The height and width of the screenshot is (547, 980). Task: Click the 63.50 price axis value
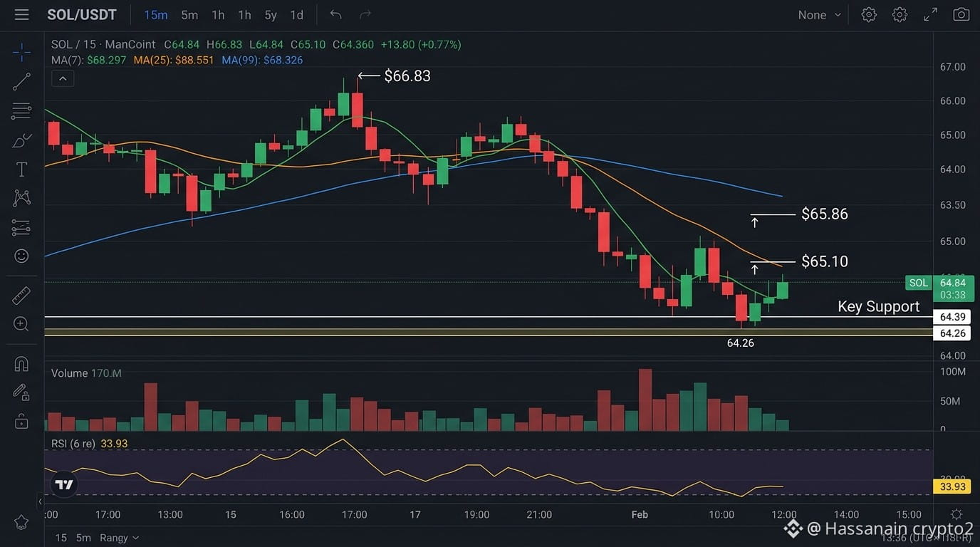tap(953, 205)
